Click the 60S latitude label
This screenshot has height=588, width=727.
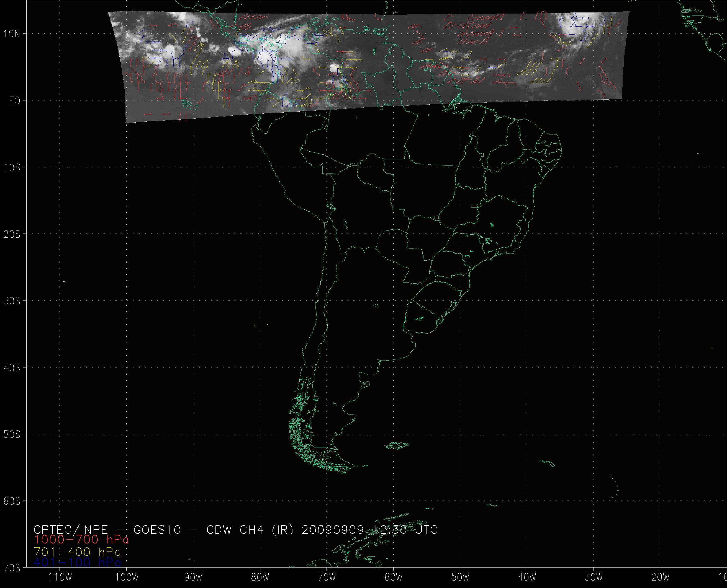tap(12, 501)
